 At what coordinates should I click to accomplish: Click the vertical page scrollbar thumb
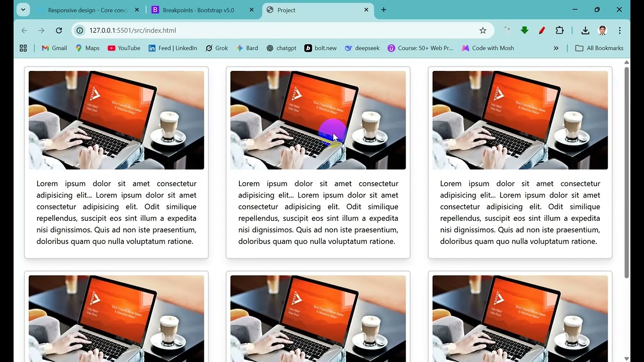point(626,171)
